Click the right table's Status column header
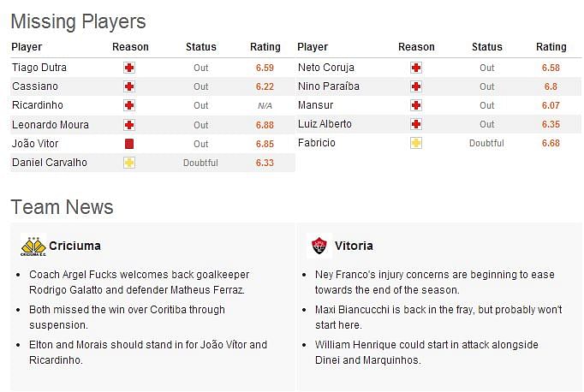The image size is (584, 392). 486,47
